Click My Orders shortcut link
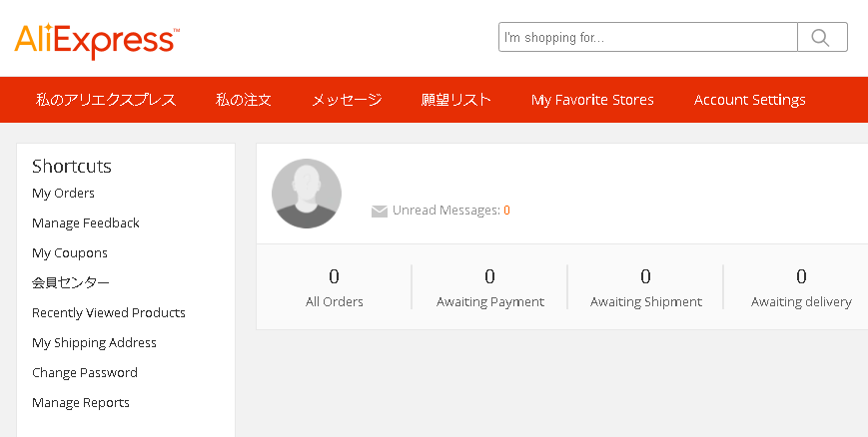Viewport: 868px width, 437px height. click(63, 193)
